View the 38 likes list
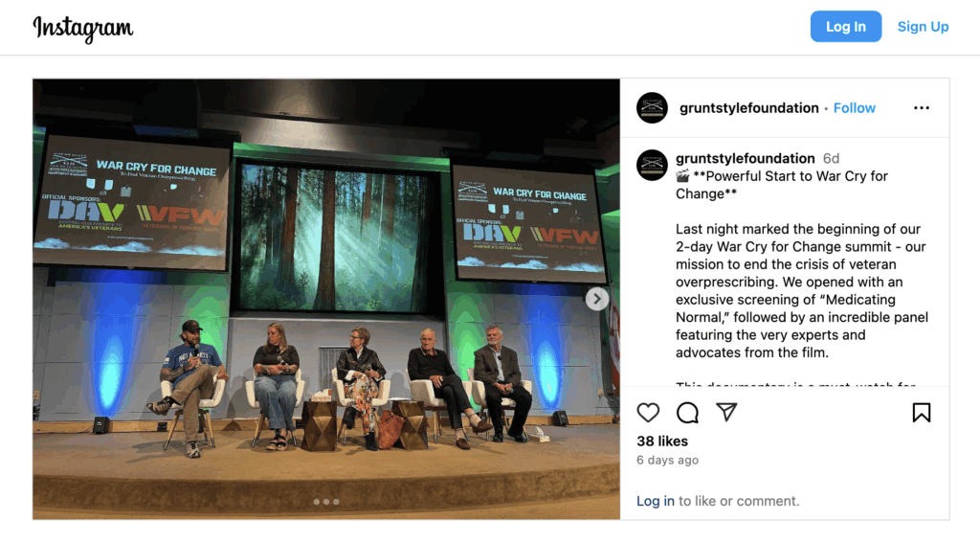 [x=662, y=441]
